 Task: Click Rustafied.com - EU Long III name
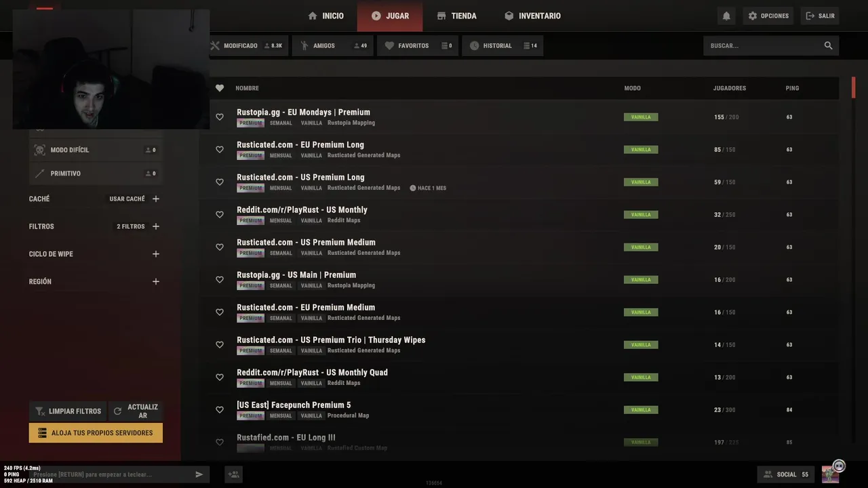point(286,438)
